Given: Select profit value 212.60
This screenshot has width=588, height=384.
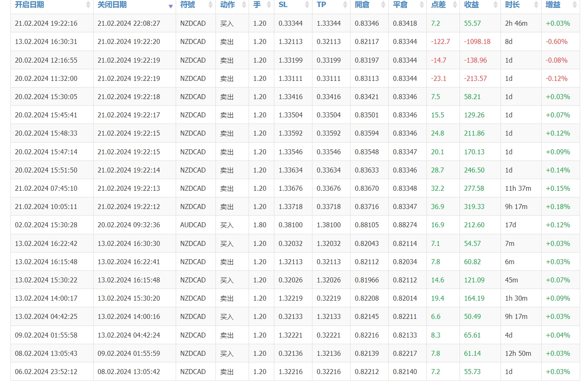Looking at the screenshot, I should coord(474,225).
